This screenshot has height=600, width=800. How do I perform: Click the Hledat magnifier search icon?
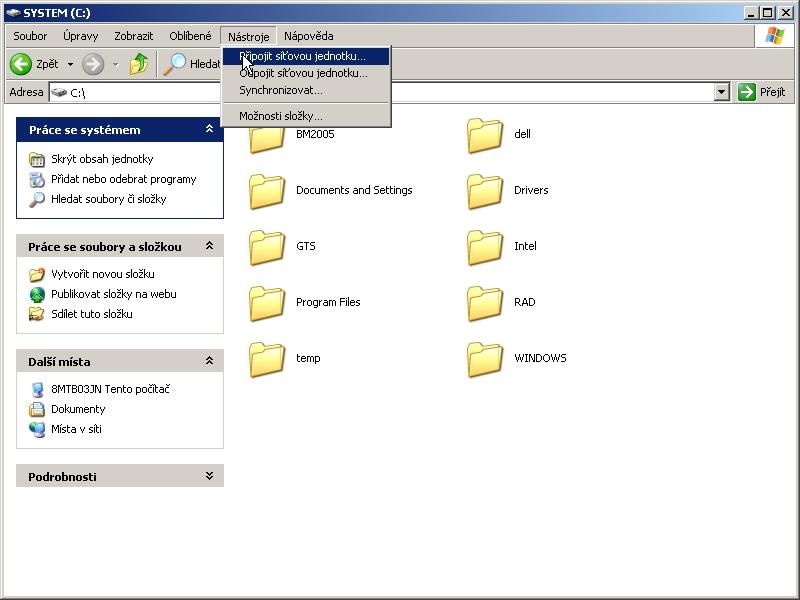pos(174,64)
